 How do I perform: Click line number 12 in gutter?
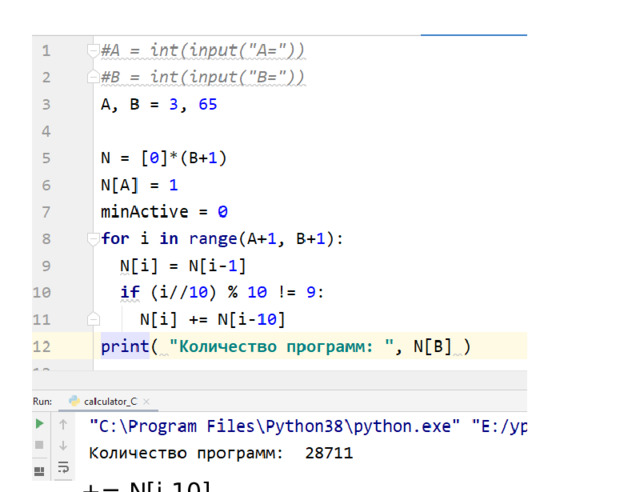point(42,347)
